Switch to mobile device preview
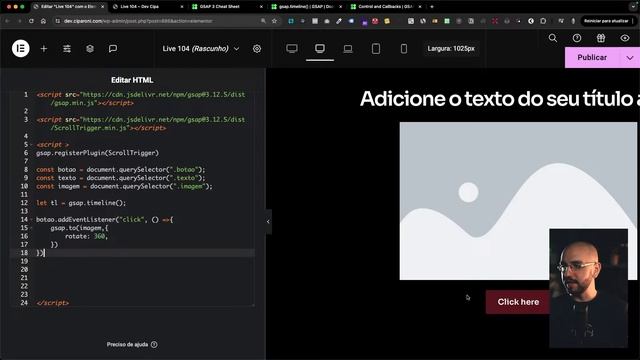The height and width of the screenshot is (360, 640). click(x=404, y=49)
